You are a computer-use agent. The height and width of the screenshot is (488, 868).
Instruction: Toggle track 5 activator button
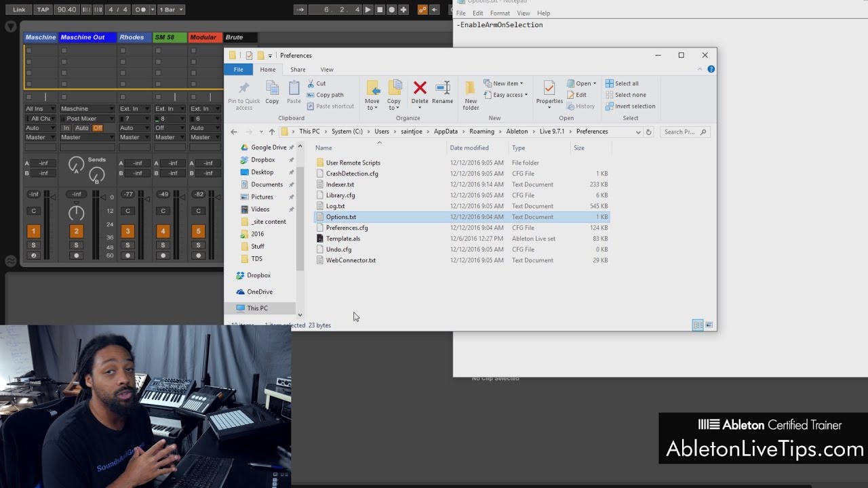point(198,231)
